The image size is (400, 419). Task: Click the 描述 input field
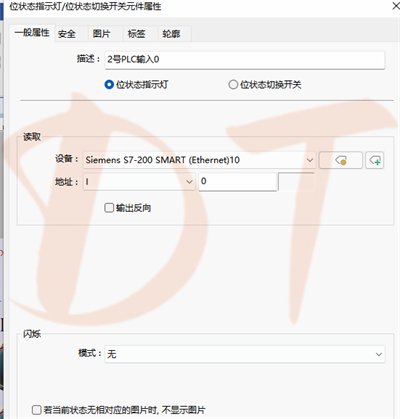(x=245, y=60)
